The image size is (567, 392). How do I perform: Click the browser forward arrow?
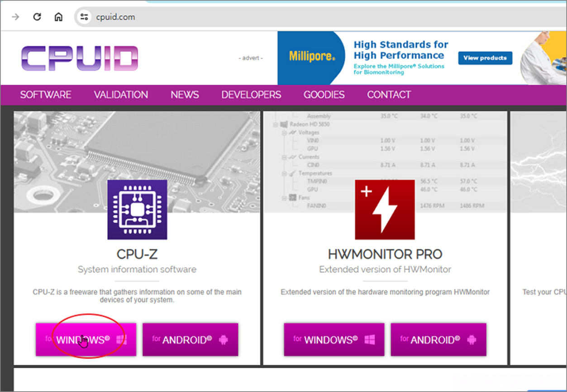tap(16, 17)
